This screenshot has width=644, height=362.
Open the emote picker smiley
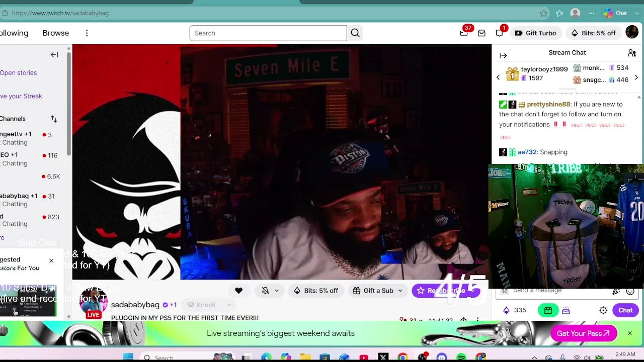point(630,291)
